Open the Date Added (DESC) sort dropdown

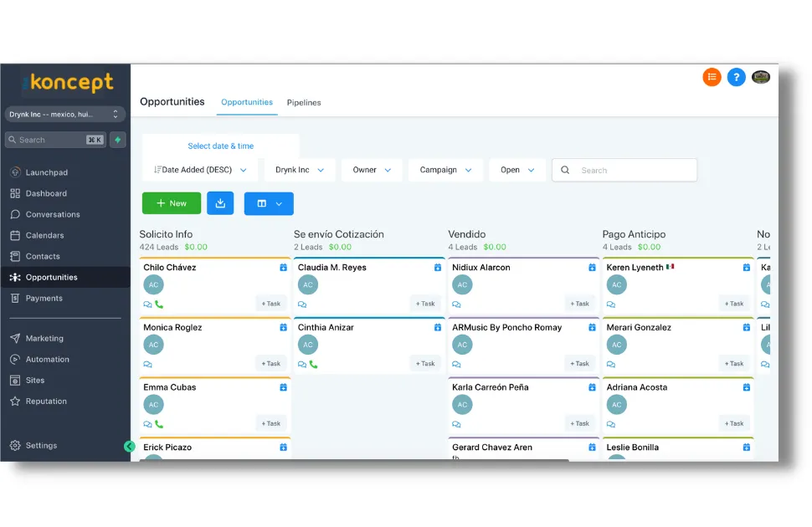click(200, 170)
